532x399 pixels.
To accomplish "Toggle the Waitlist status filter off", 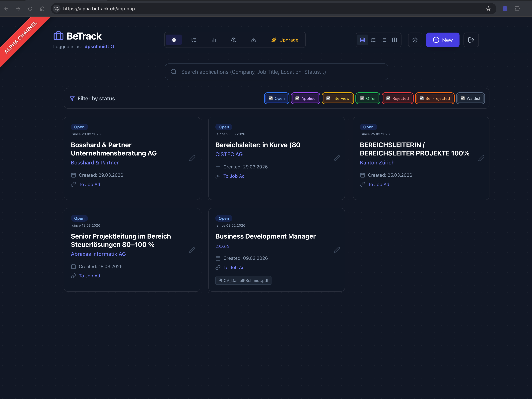I will tap(463, 98).
